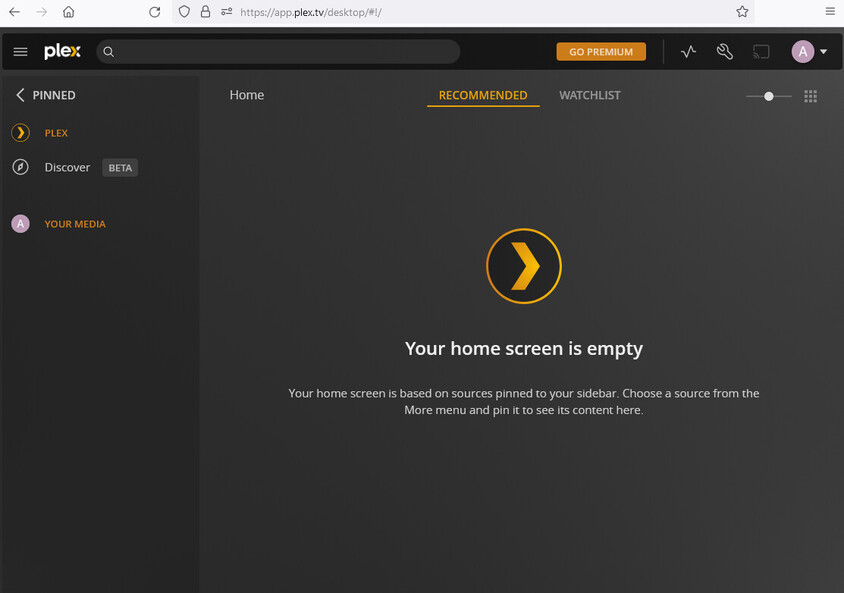Screen dimensions: 844x593
Task: View site security lock icon
Action: (x=205, y=12)
